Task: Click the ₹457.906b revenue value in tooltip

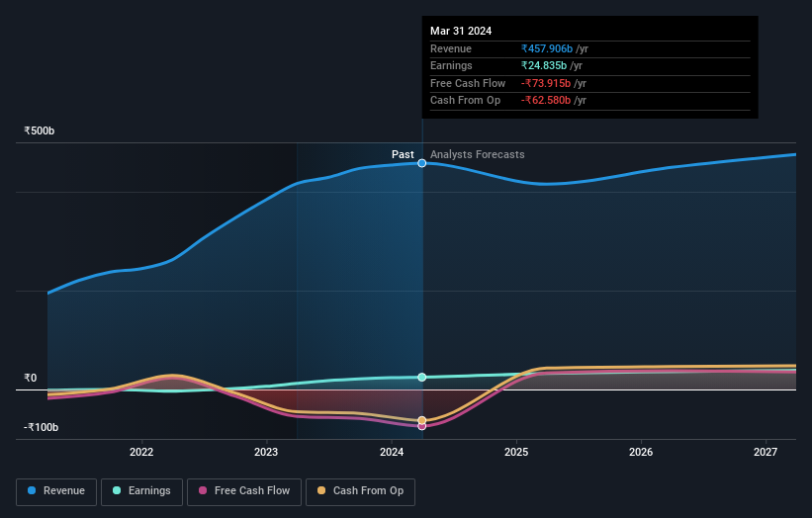Action: (547, 48)
